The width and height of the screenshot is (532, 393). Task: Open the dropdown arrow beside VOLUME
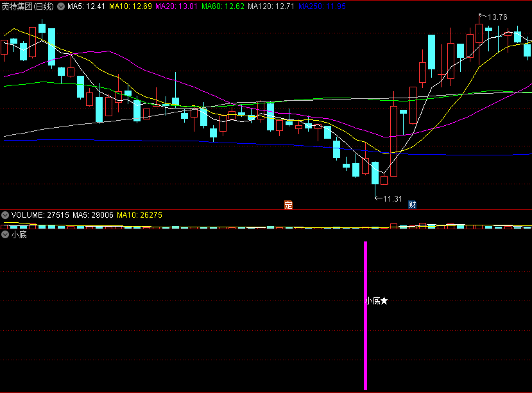[x=5, y=215]
